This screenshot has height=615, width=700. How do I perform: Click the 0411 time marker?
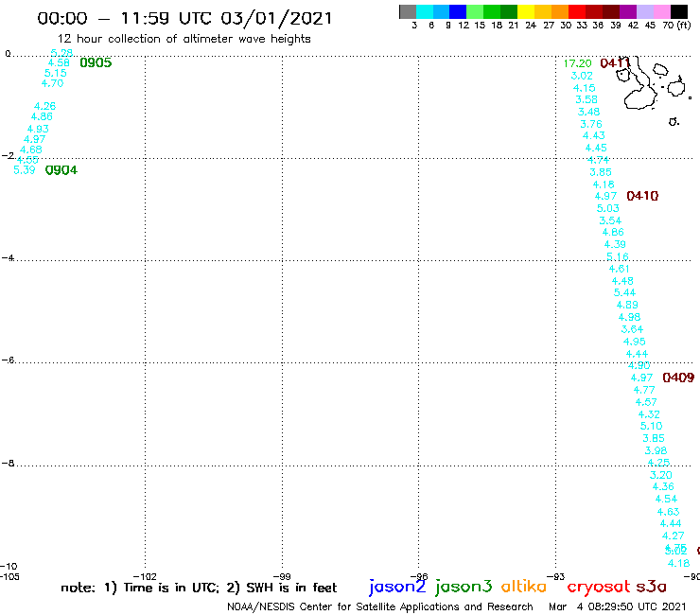(x=615, y=63)
